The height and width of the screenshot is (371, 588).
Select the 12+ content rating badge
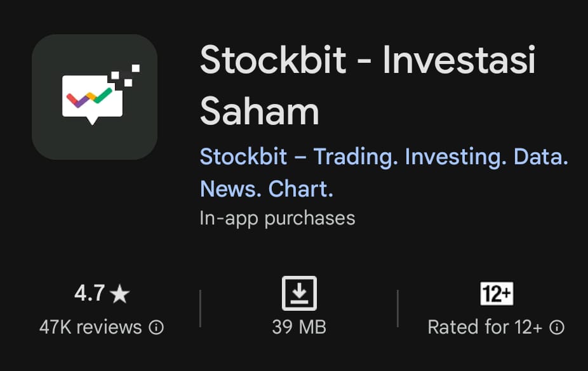[497, 293]
